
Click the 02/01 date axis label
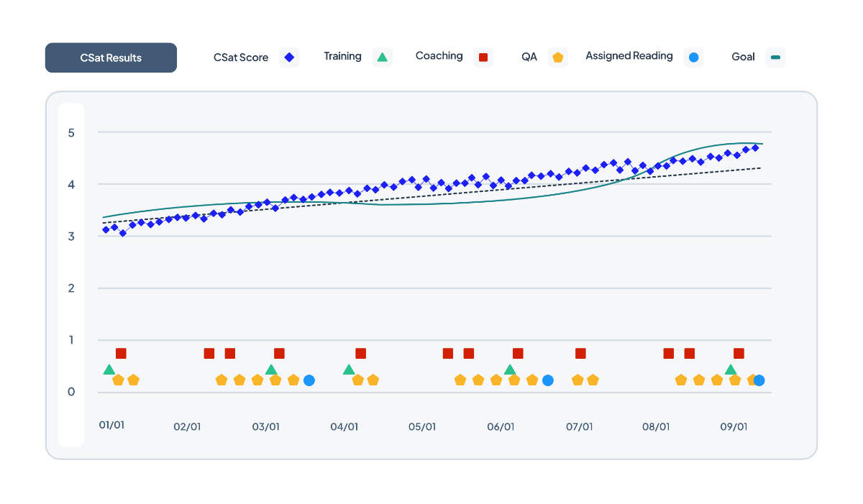187,427
